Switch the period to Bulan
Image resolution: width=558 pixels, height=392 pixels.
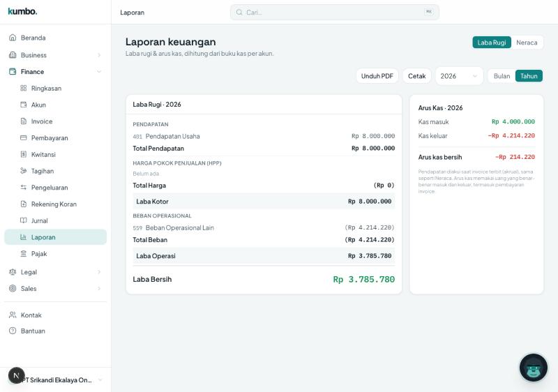click(x=502, y=76)
